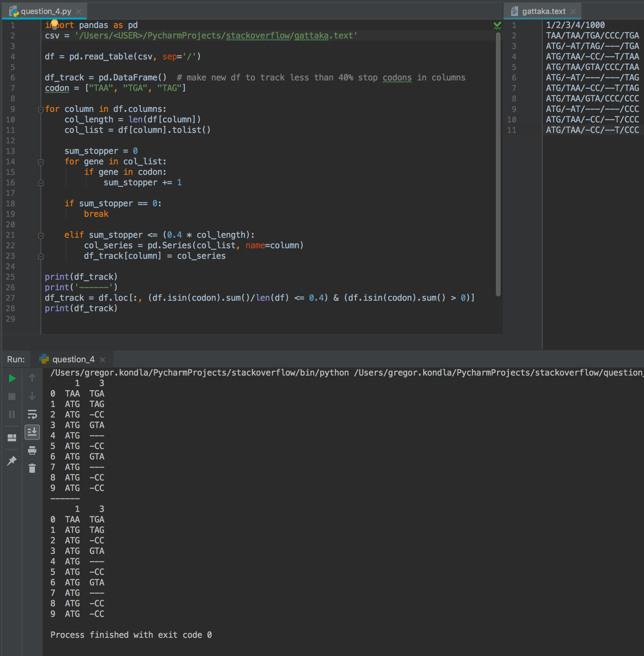Collapse the elif block at line 21

click(x=41, y=235)
